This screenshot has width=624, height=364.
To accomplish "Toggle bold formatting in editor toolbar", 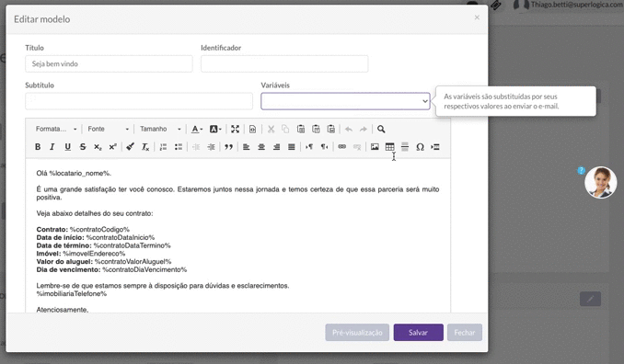I will pos(38,147).
